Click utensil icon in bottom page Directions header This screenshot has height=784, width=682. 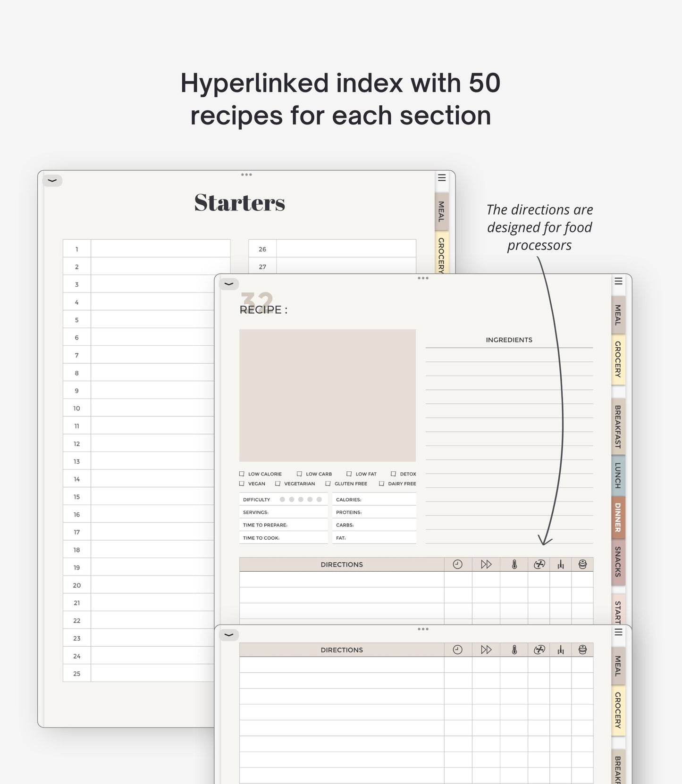pos(561,650)
